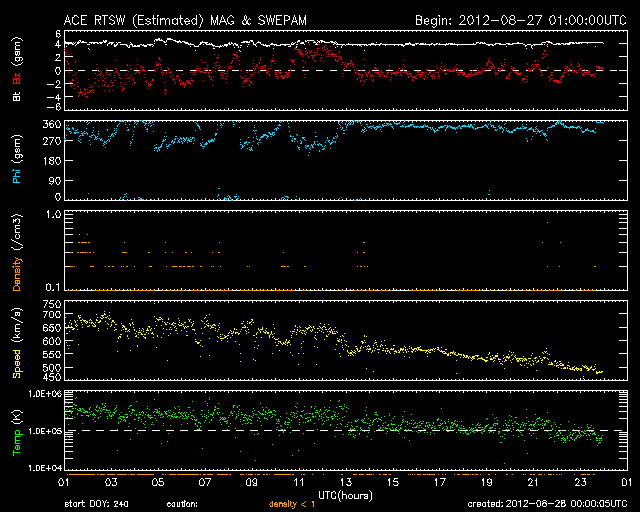Click the start DOY: 240 text
The width and height of the screenshot is (640, 512).
pos(97,505)
